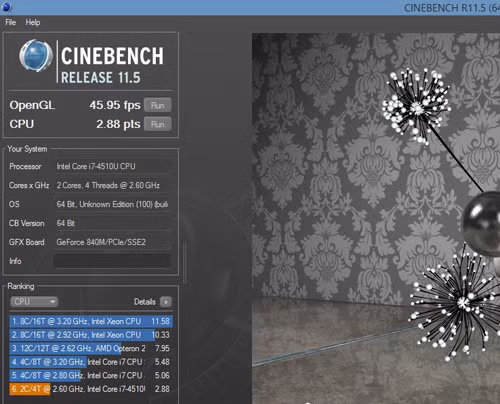Click the panel splitter grip handle

(184, 263)
